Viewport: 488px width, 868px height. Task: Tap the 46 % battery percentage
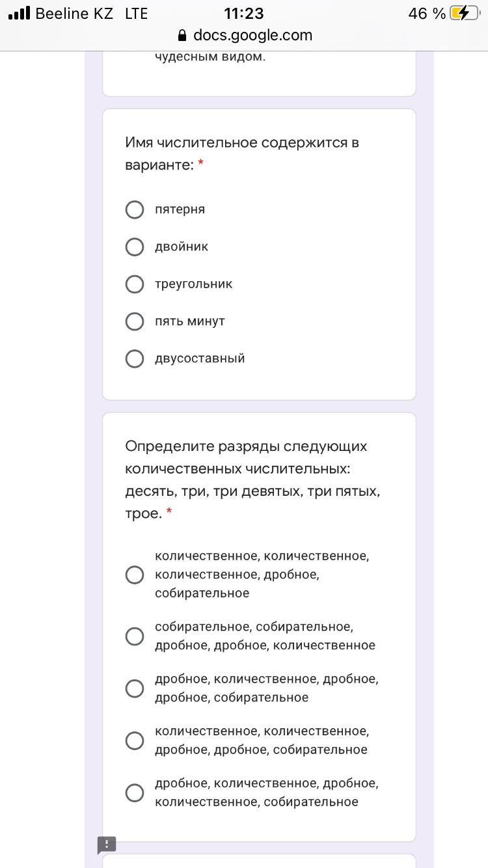427,13
